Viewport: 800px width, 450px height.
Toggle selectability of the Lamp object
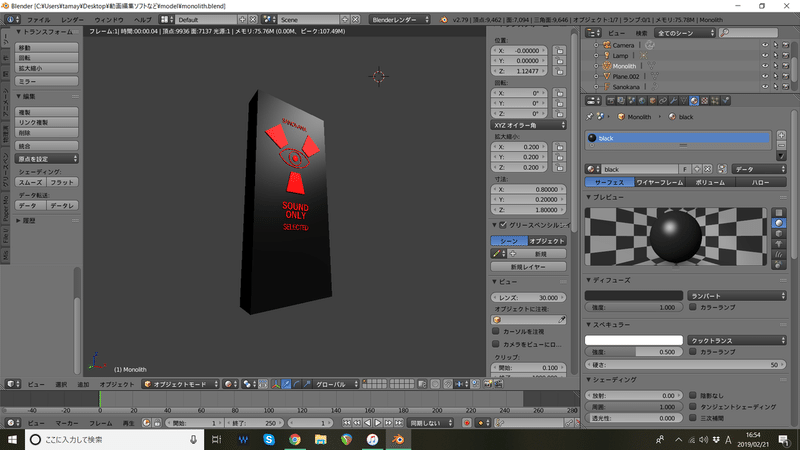(x=776, y=56)
